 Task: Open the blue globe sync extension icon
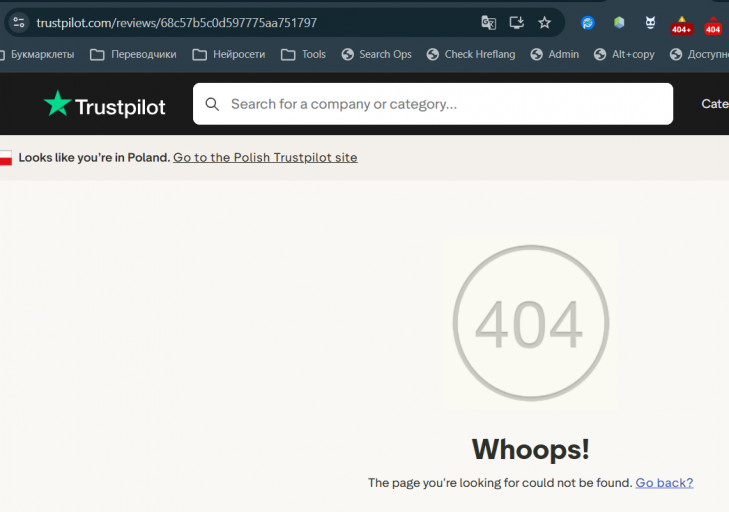[x=588, y=22]
